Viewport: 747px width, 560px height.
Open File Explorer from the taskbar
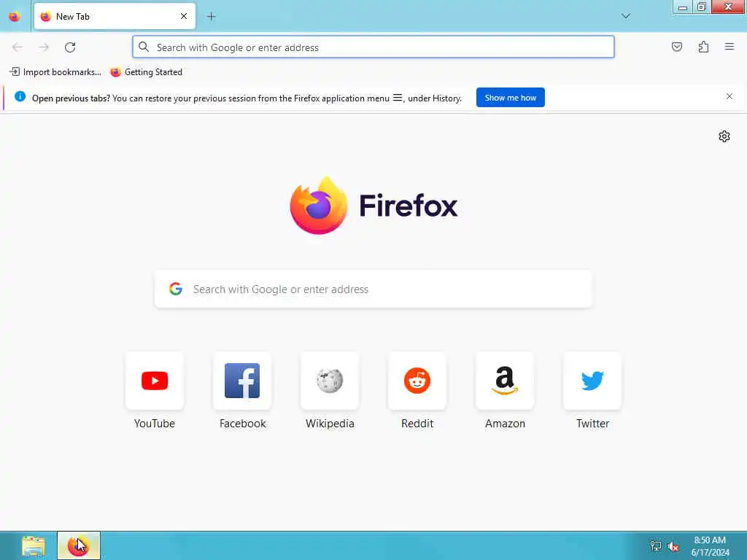(x=34, y=546)
